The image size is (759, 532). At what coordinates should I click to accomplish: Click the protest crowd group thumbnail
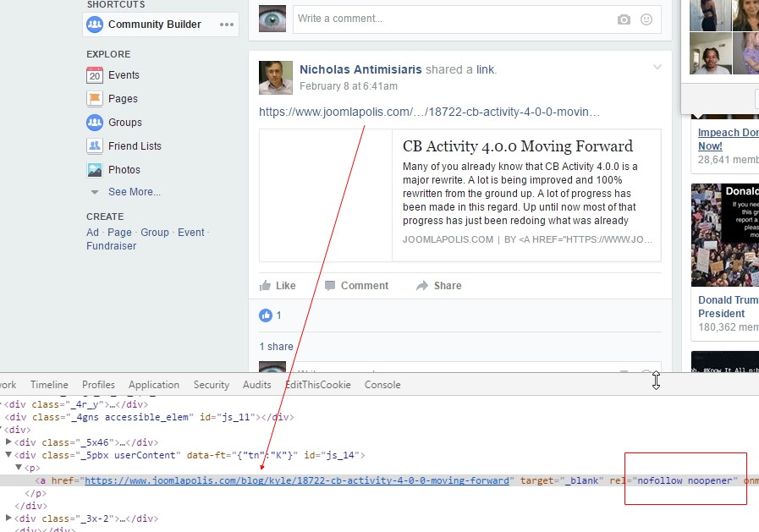pyautogui.click(x=724, y=235)
